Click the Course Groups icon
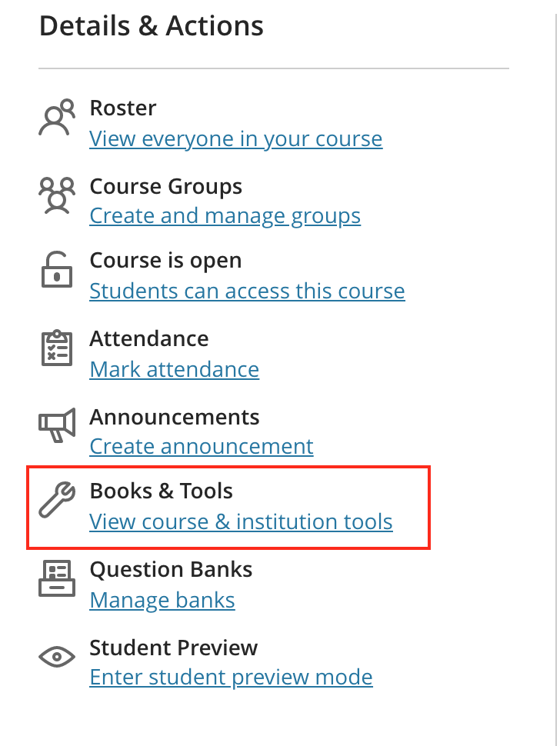The height and width of the screenshot is (746, 560). tap(55, 197)
